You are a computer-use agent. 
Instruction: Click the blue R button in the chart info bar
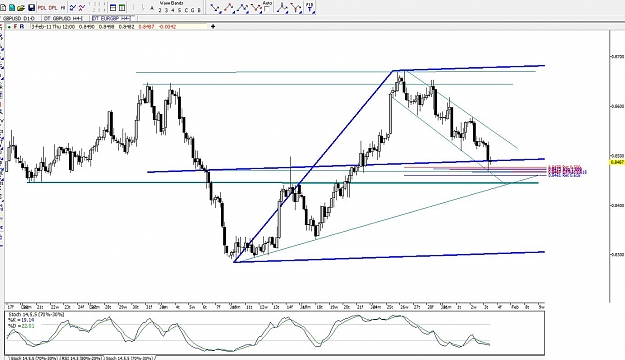tap(22, 26)
